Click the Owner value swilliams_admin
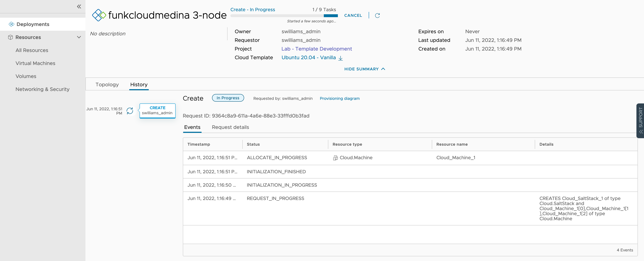This screenshot has height=261, width=644. coord(301,32)
